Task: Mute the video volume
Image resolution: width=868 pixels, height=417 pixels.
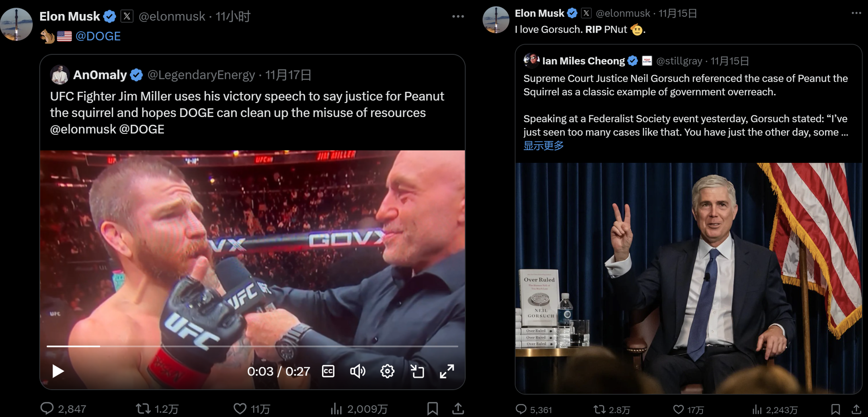Action: [357, 371]
